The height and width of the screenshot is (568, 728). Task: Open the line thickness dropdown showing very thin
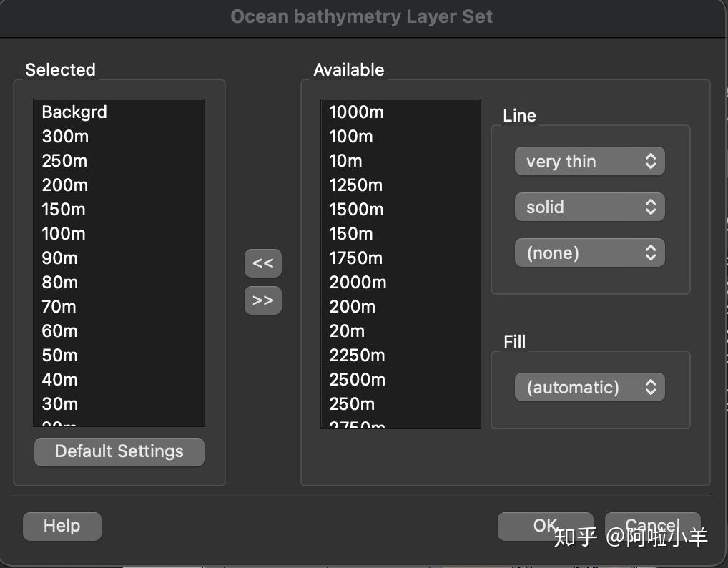coord(589,161)
